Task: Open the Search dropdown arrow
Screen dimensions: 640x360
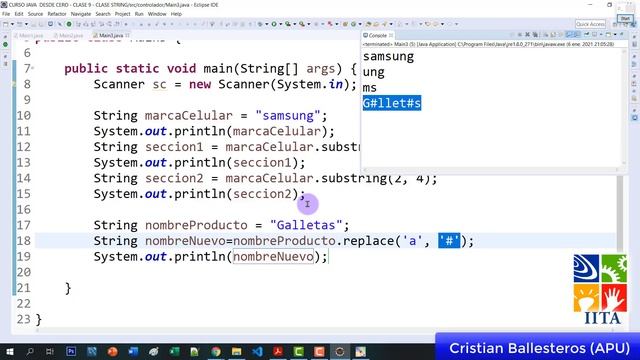Action: [391, 24]
